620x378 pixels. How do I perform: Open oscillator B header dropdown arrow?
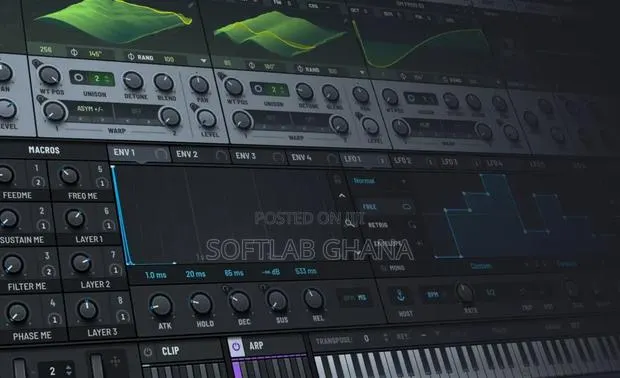pos(362,72)
